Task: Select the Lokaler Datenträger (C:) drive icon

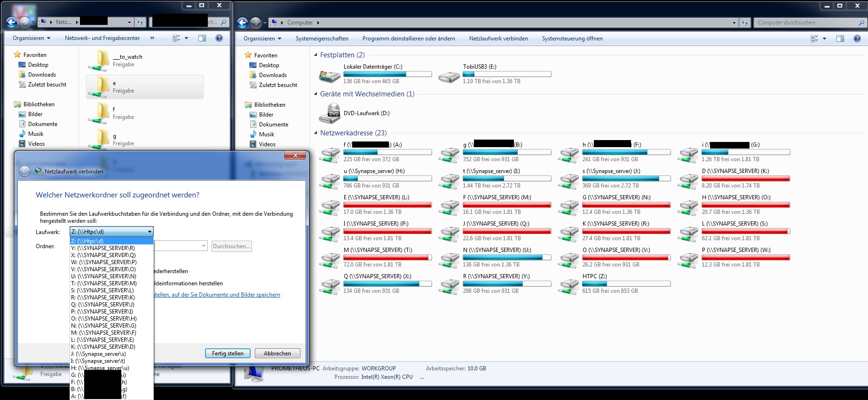Action: 330,75
